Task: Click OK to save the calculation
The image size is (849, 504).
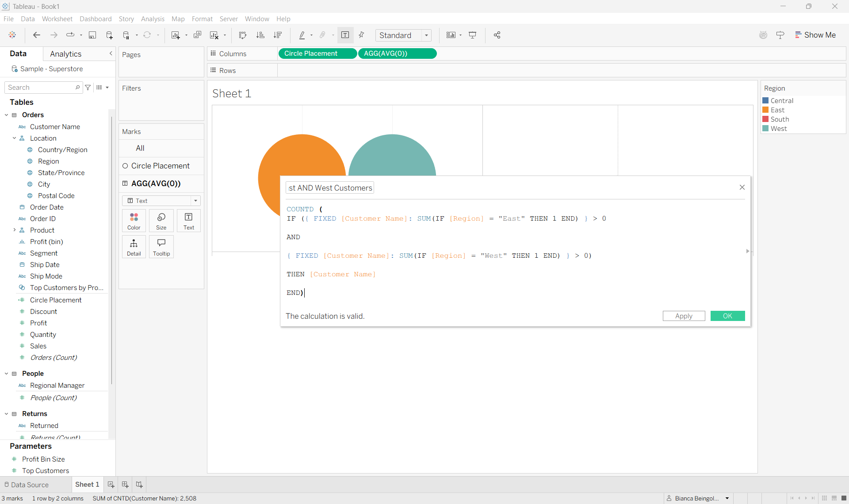Action: tap(727, 316)
